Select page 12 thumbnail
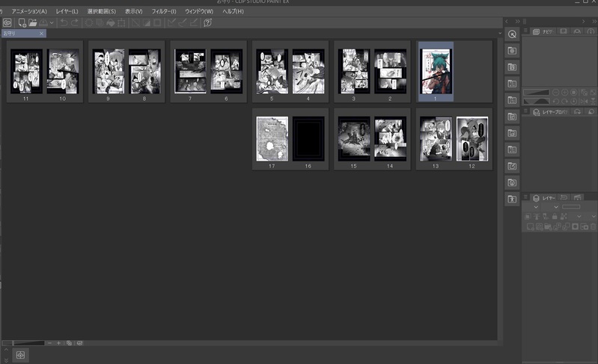598x364 pixels. click(x=472, y=138)
